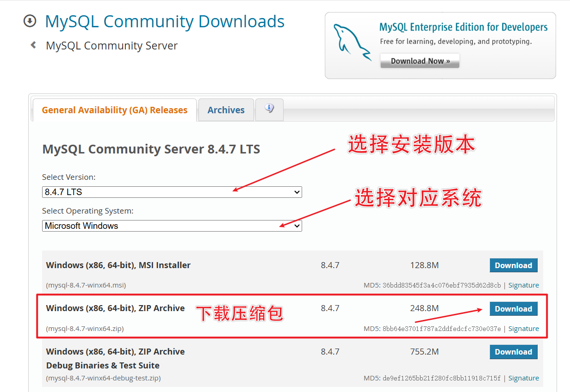The image size is (570, 392).
Task: Click the back arrow before MySQL Community Server
Action: 33,45
